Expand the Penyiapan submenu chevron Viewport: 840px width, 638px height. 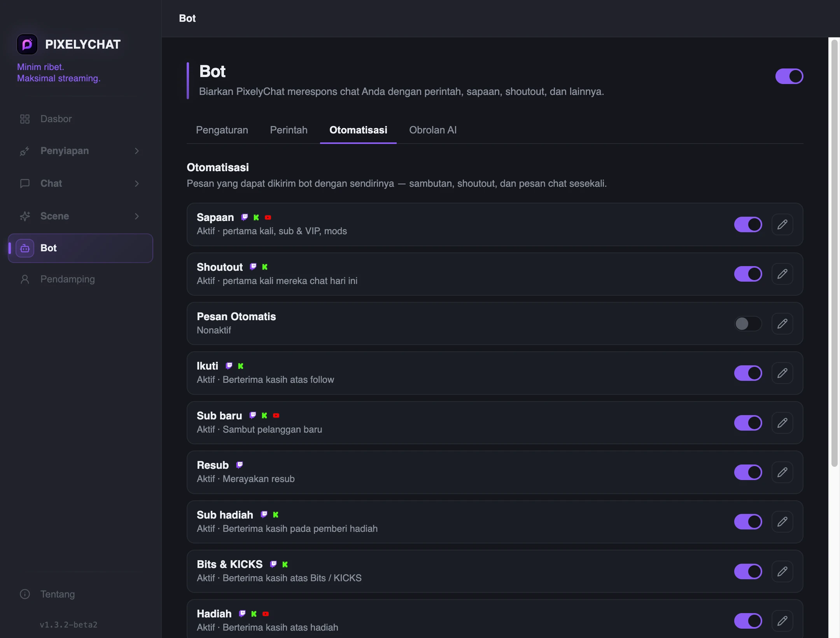[137, 151]
